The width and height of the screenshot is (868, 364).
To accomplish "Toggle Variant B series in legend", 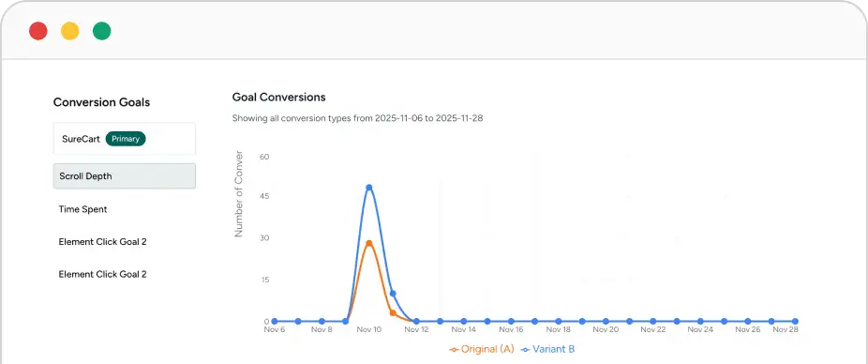I will point(548,349).
